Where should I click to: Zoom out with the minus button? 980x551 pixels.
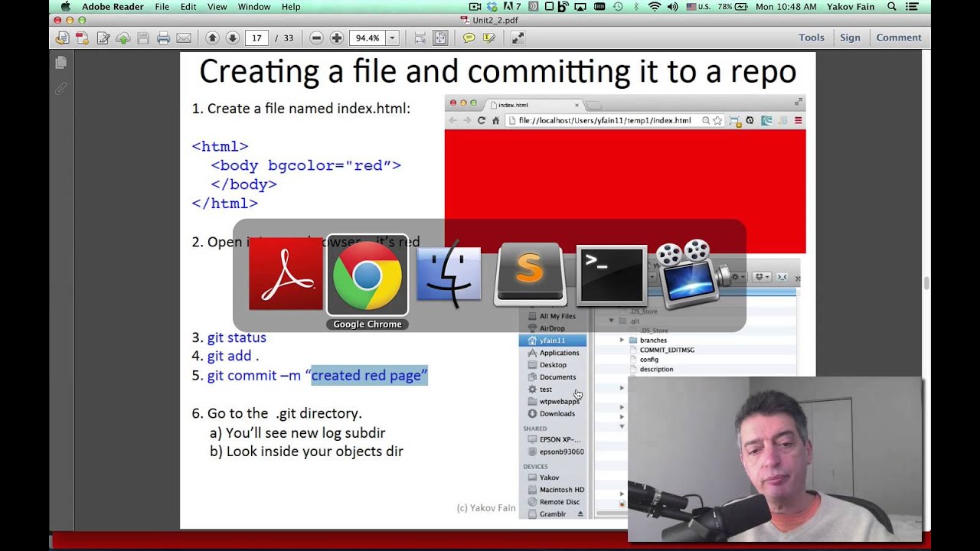click(316, 37)
